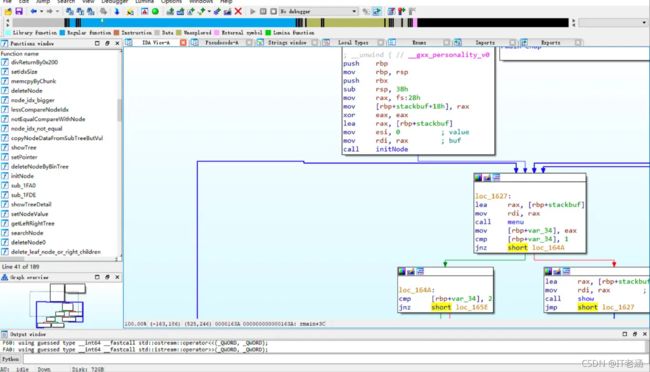
Task: Select the Local Types tab
Action: coord(353,42)
